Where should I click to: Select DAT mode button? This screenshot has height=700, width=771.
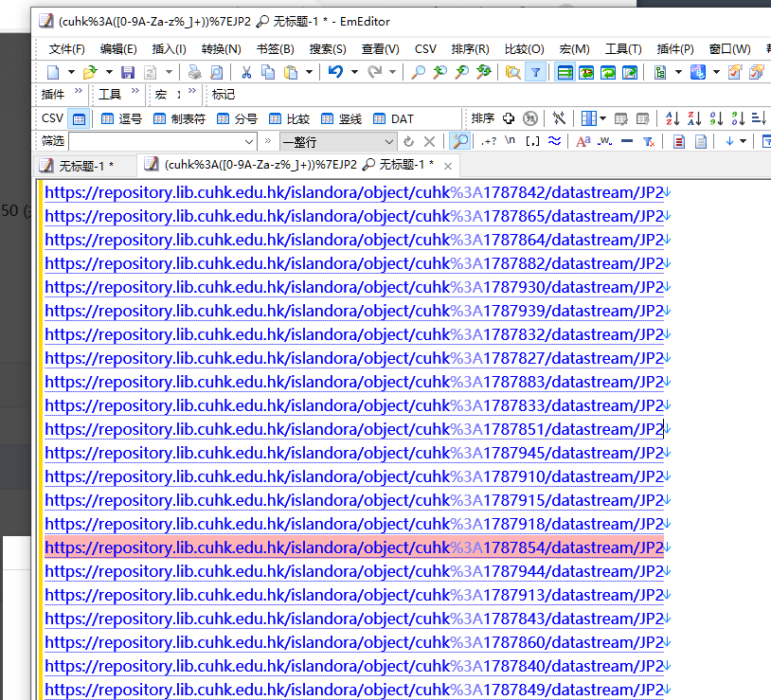pyautogui.click(x=393, y=119)
